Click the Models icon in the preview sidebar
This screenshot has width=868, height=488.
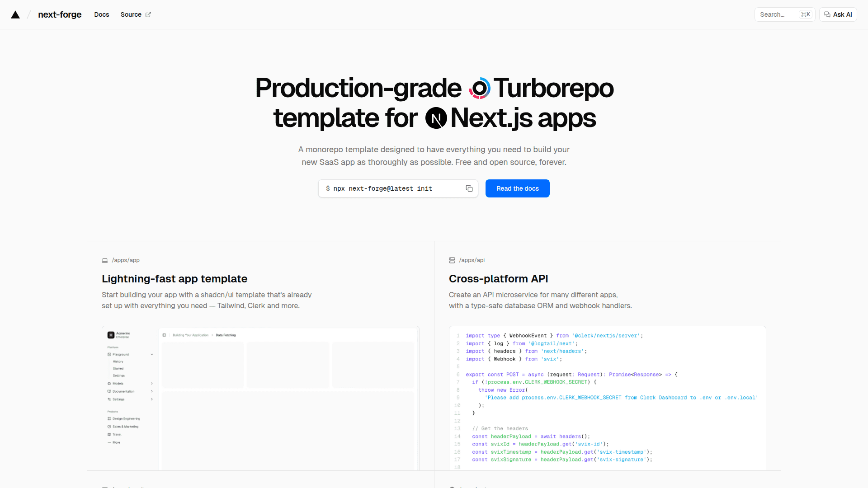[x=109, y=384]
